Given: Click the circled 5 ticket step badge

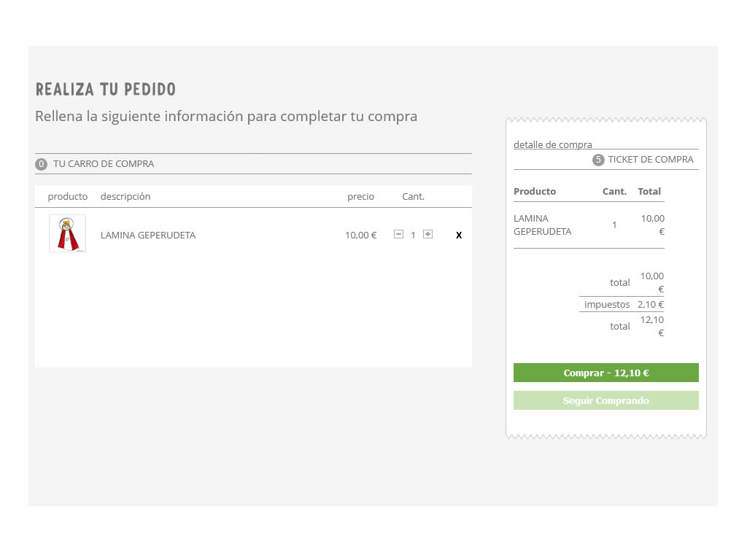Looking at the screenshot, I should pyautogui.click(x=599, y=160).
